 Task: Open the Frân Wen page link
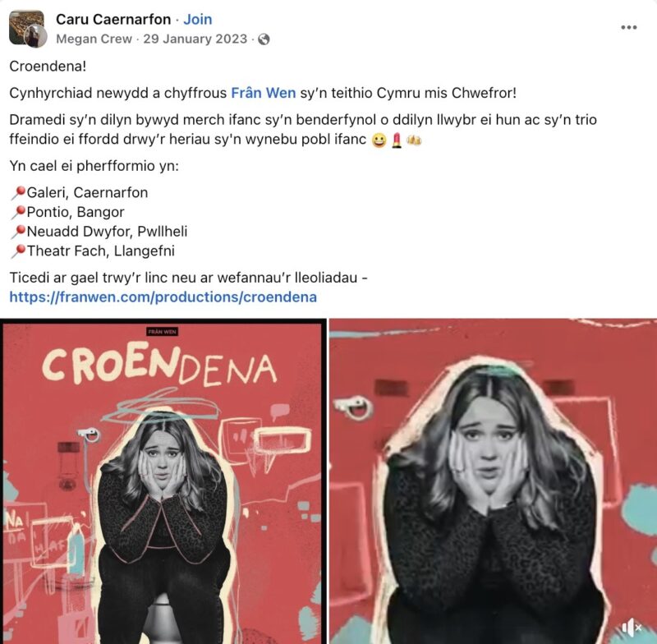264,93
